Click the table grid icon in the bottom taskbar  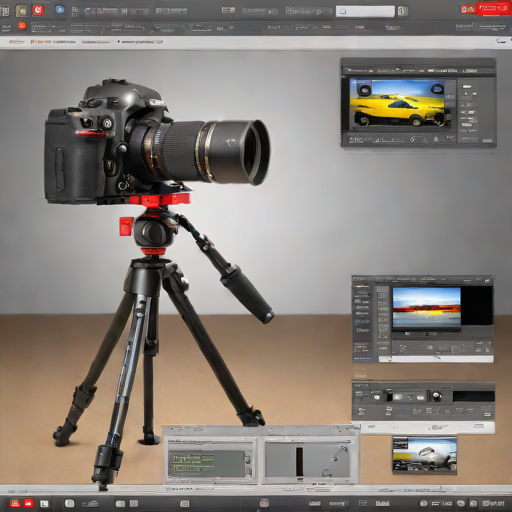184,503
